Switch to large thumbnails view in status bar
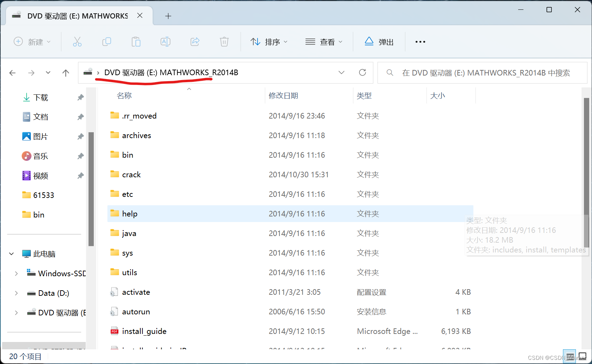The height and width of the screenshot is (364, 592). [x=583, y=356]
